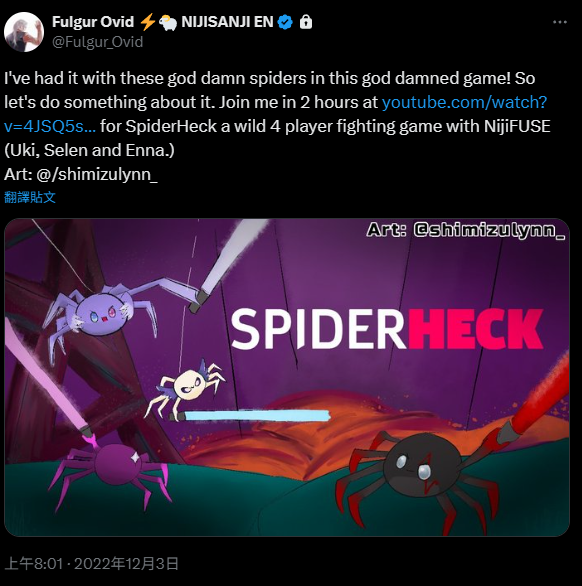Click the lightning bolt emoji in name

click(x=147, y=22)
